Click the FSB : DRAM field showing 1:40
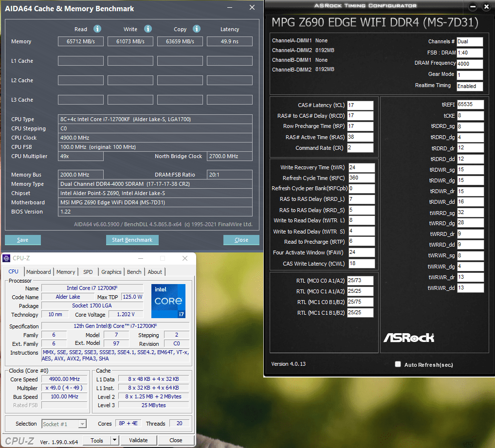Screen dimensions: 495x448 pos(470,53)
